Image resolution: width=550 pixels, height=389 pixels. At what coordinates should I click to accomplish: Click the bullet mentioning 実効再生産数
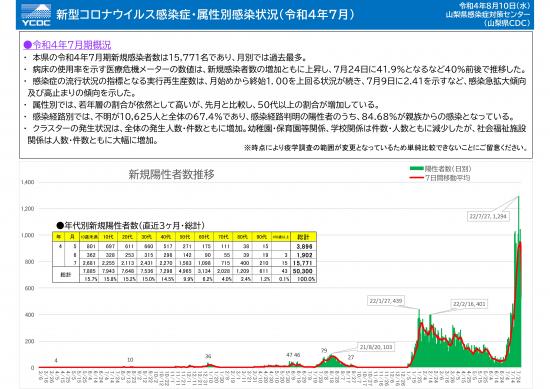tap(276, 87)
